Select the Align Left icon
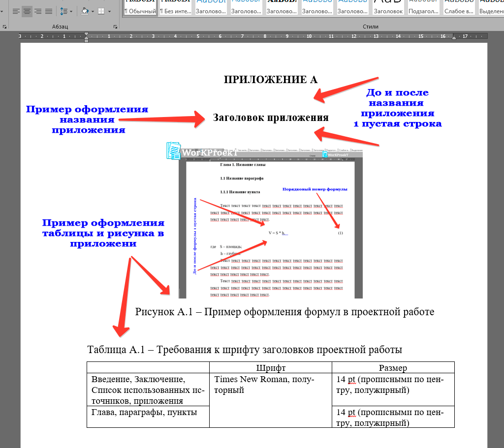 [x=16, y=11]
